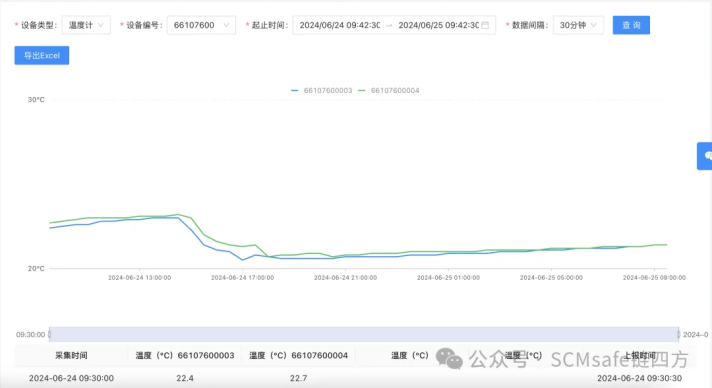The image size is (712, 388).
Task: Click end date 2024/06/25 09:42:30 field
Action: (439, 25)
